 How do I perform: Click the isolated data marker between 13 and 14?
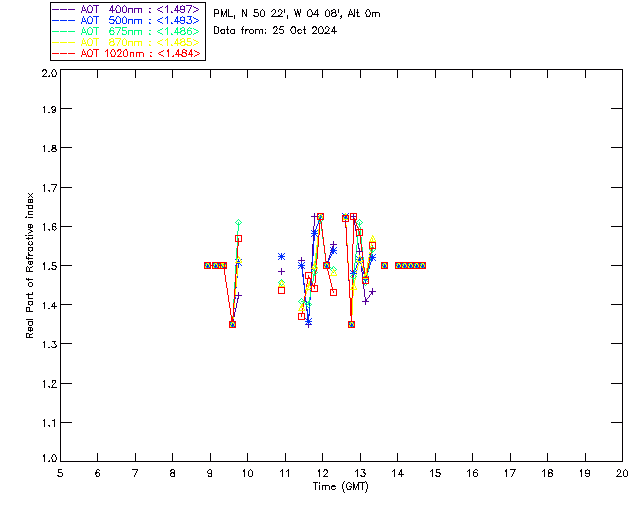pos(384,266)
